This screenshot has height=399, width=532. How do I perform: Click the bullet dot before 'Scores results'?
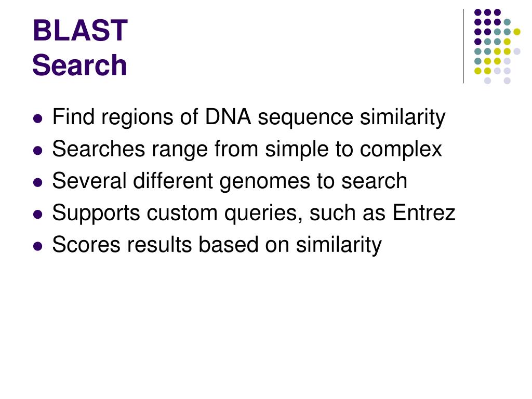(x=38, y=246)
